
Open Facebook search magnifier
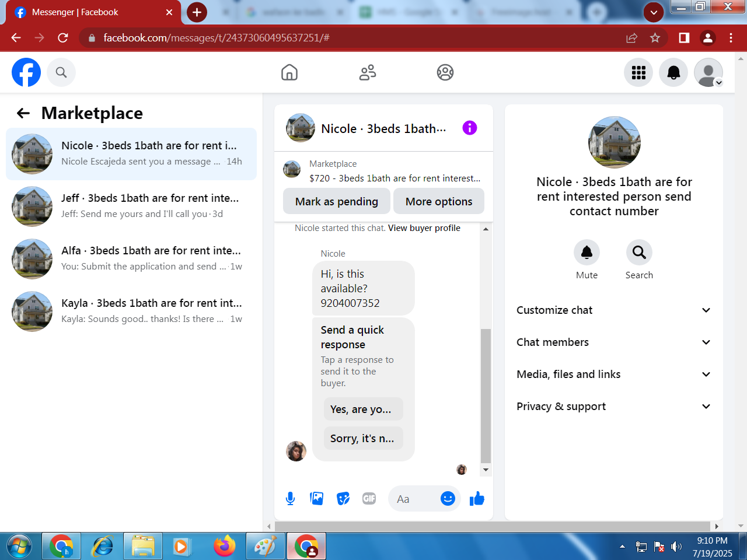(x=61, y=72)
